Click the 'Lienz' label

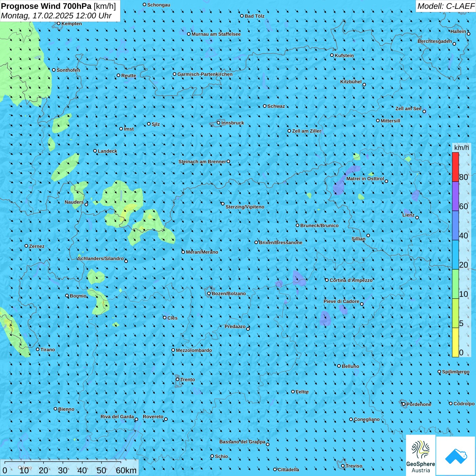408,215
